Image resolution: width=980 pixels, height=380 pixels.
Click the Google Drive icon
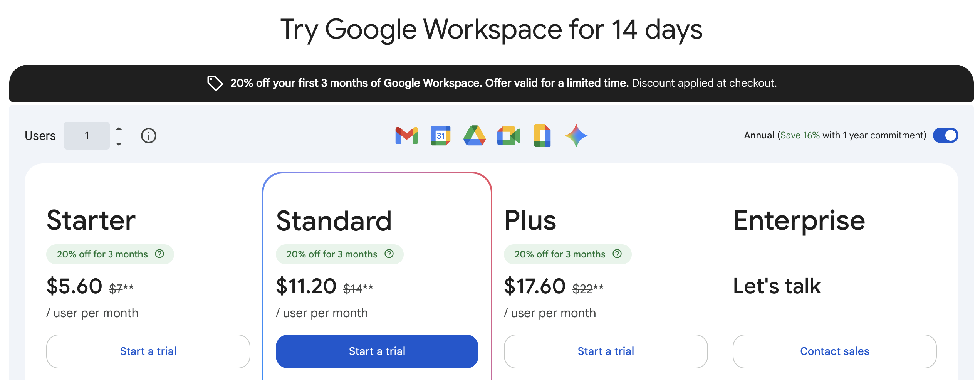[474, 135]
